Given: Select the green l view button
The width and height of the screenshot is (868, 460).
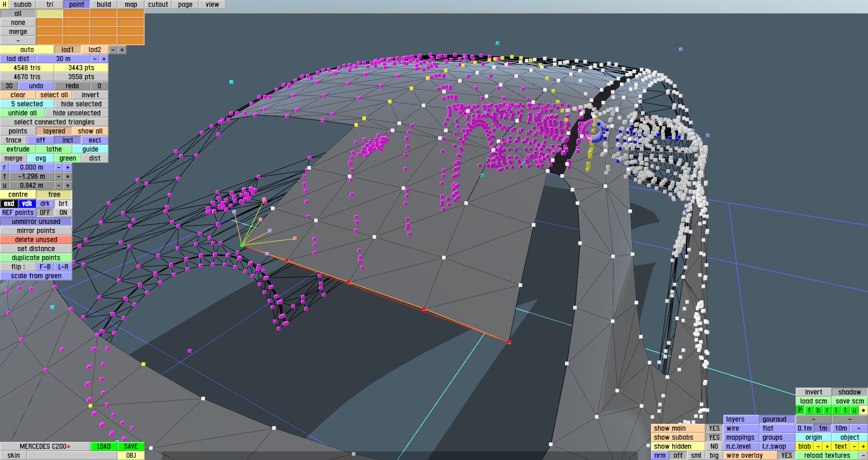Looking at the screenshot, I should tap(836, 410).
